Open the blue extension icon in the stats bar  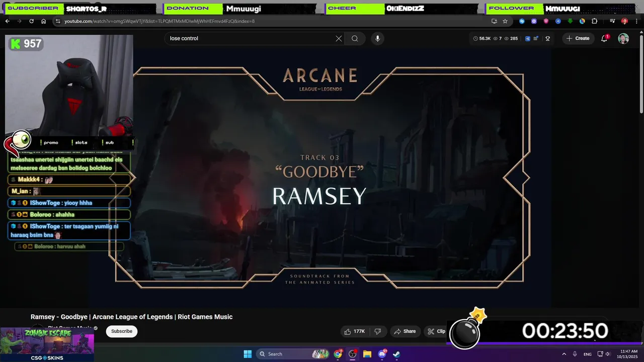tap(528, 38)
